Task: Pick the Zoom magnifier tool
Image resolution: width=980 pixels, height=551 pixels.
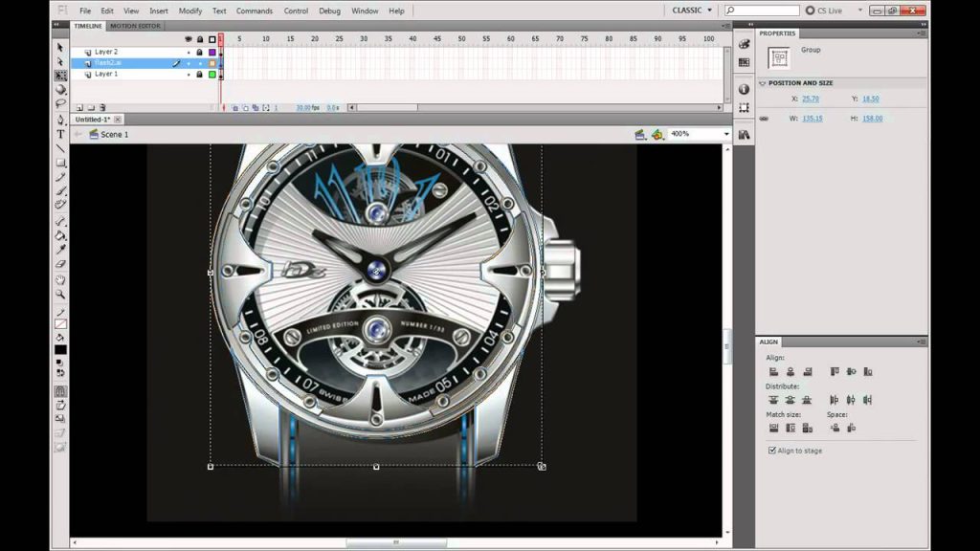Action: coord(60,294)
